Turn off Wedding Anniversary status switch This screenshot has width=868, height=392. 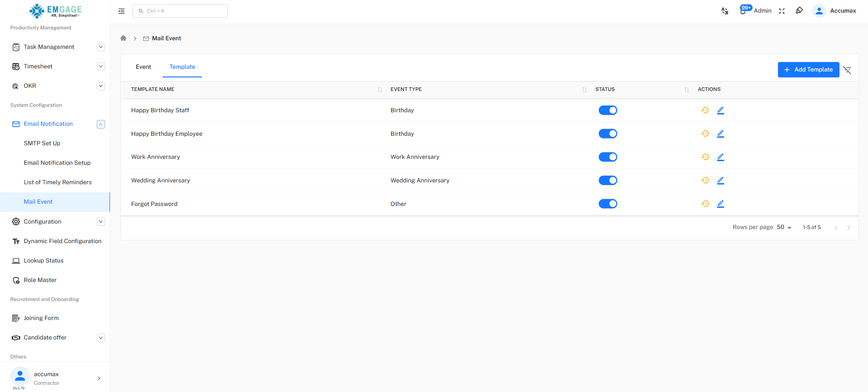[608, 180]
